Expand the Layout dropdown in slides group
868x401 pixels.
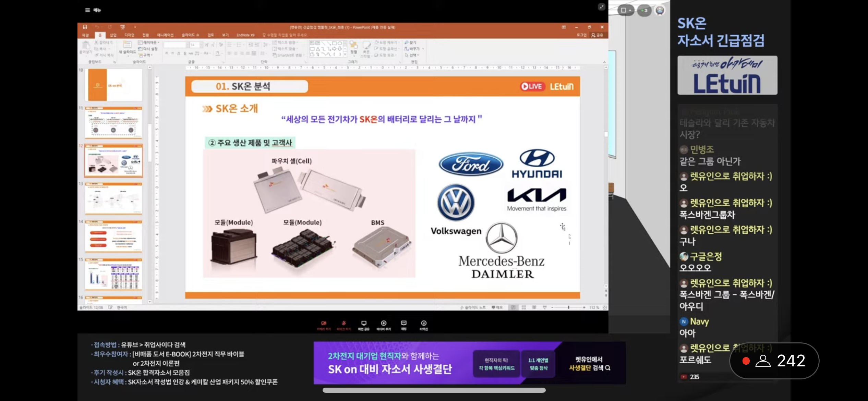(x=149, y=42)
